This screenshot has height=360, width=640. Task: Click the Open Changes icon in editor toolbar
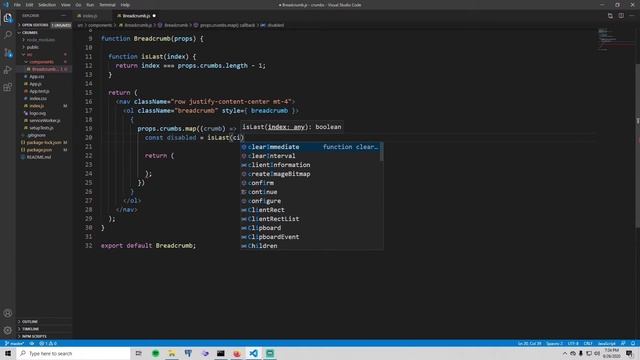click(610, 16)
